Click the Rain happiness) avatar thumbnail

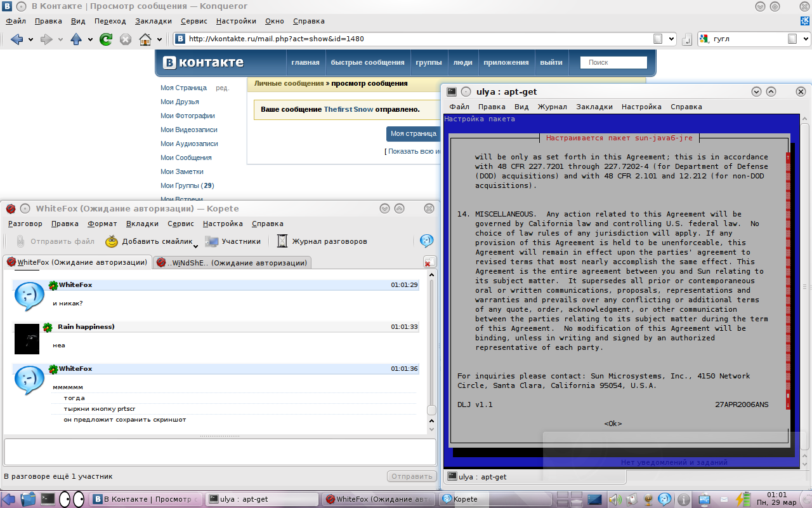pos(27,338)
